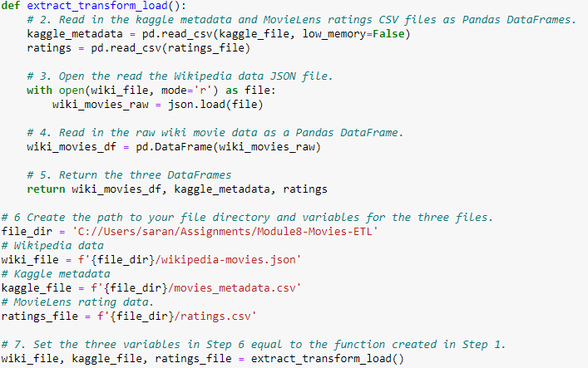Click the file_dir variable name at assignment start
Viewport: 588px width, 368px height.
pos(27,231)
